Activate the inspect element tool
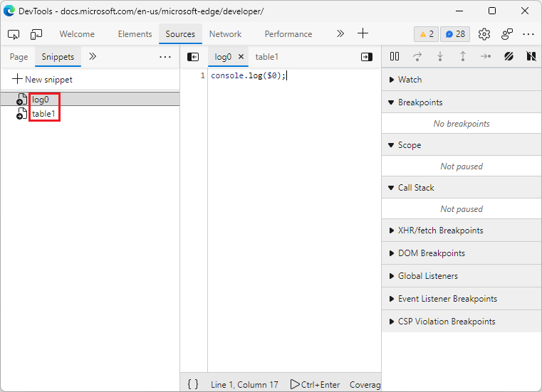 point(14,34)
